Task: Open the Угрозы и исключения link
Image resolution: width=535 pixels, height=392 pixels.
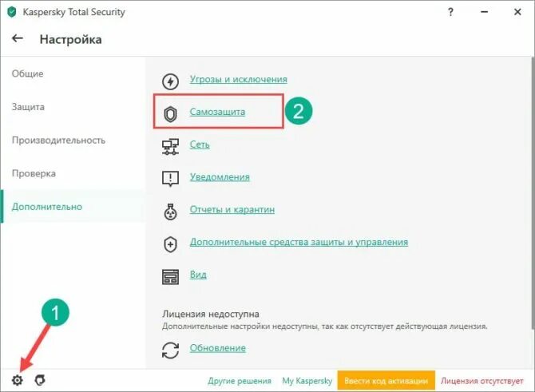Action: (239, 79)
